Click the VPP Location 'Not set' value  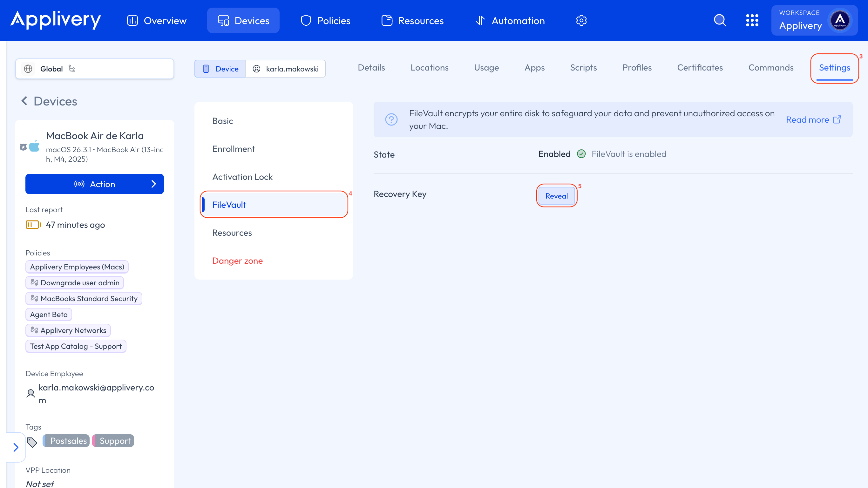pyautogui.click(x=40, y=484)
